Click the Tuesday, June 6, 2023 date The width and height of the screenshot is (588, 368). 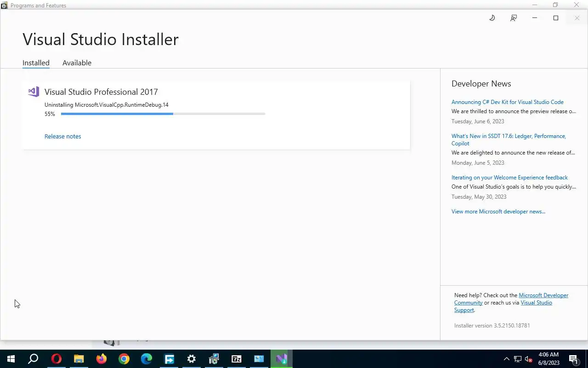click(478, 121)
